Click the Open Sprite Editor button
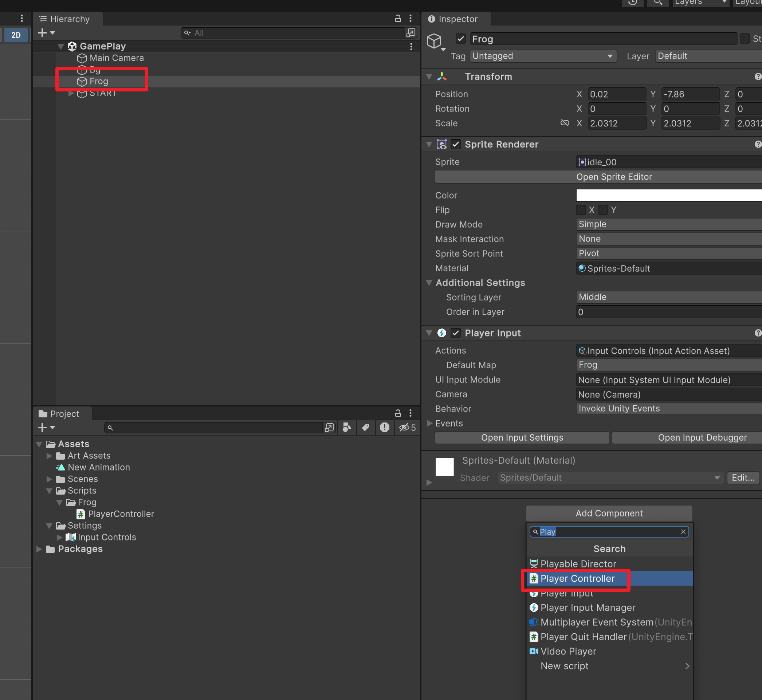This screenshot has width=762, height=700. pos(599,177)
